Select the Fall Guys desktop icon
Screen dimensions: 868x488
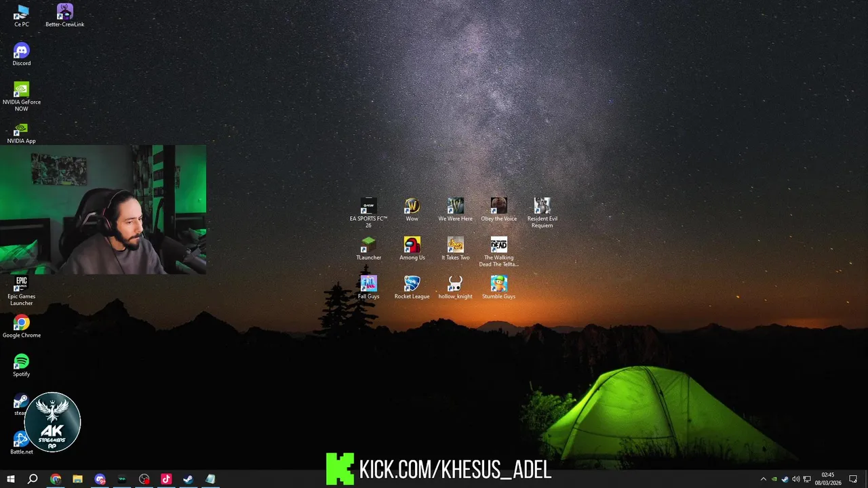[368, 287]
